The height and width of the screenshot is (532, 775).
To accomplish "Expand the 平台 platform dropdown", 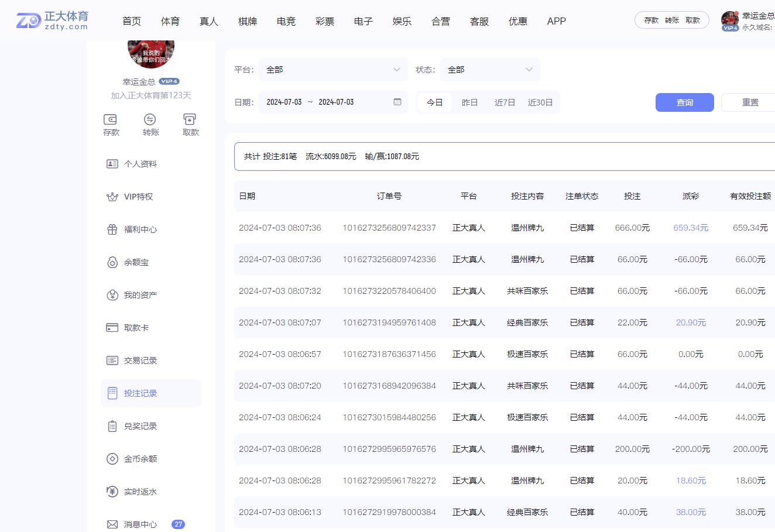I will click(x=332, y=70).
